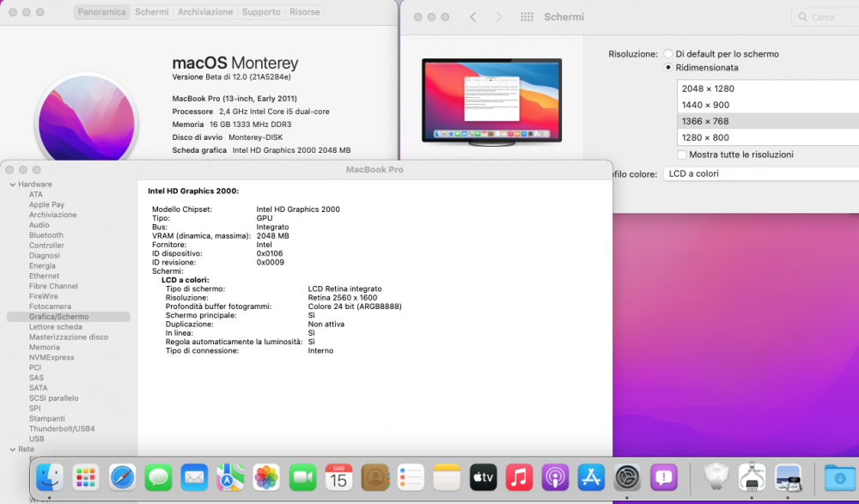Image resolution: width=859 pixels, height=504 pixels.
Task: Open the Messages app in dock
Action: [158, 477]
